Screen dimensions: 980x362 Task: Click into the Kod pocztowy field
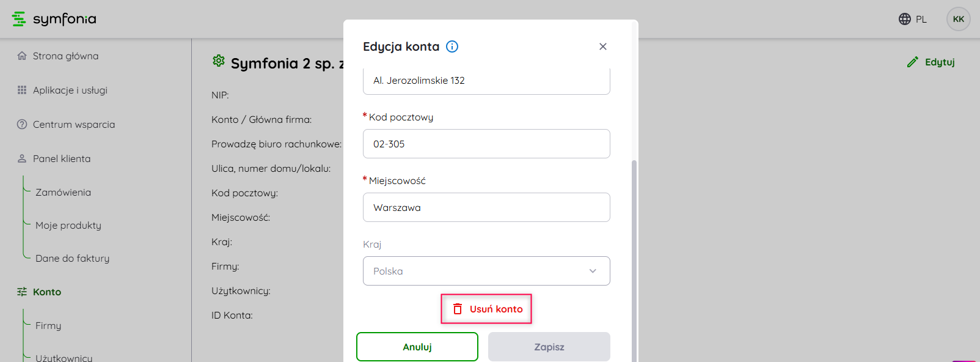486,144
